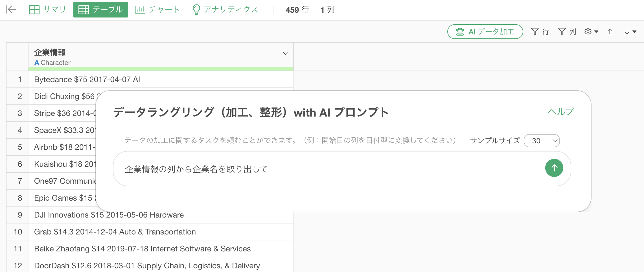Open the gear settings dropdown

[591, 32]
